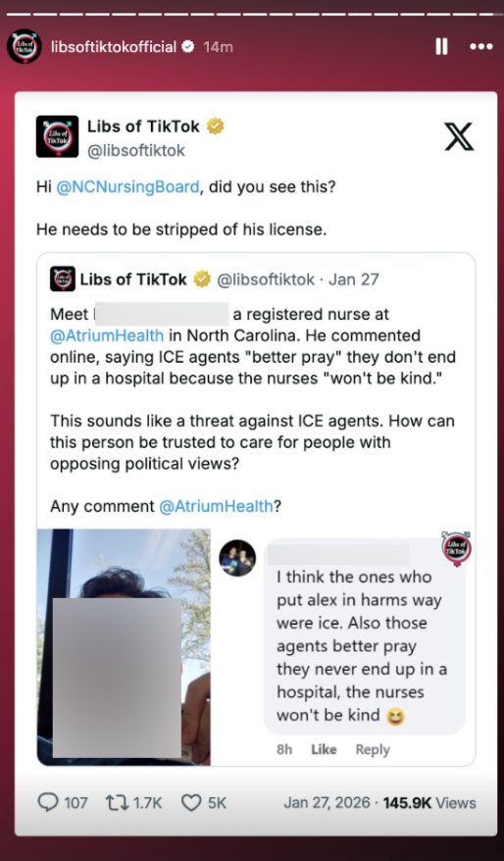
Task: Click the Like link under the comment
Action: [x=324, y=749]
